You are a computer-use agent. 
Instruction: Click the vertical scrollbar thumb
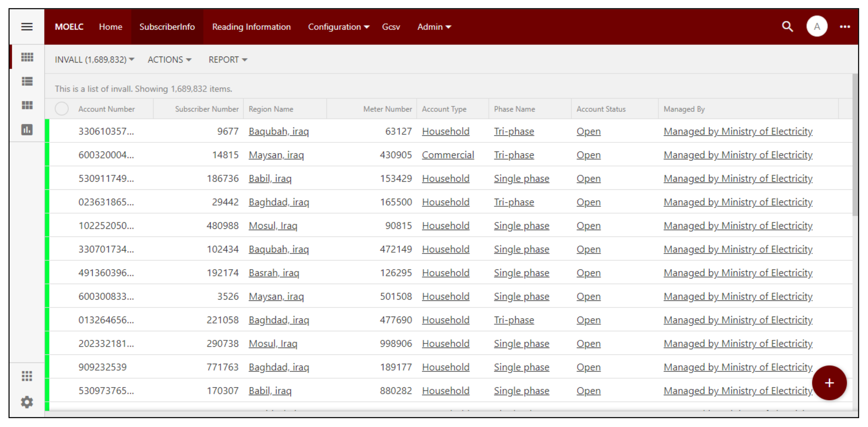click(855, 145)
